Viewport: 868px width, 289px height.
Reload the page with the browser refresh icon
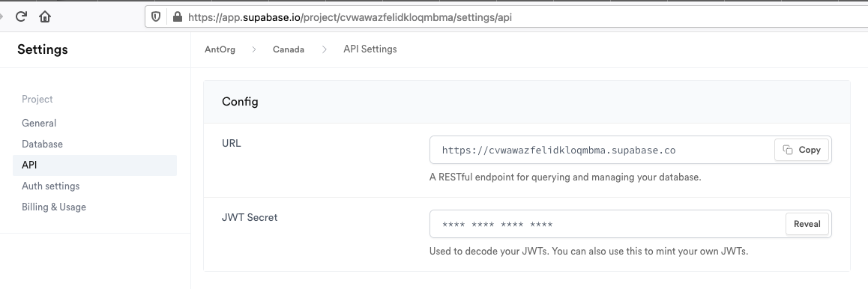(x=21, y=16)
